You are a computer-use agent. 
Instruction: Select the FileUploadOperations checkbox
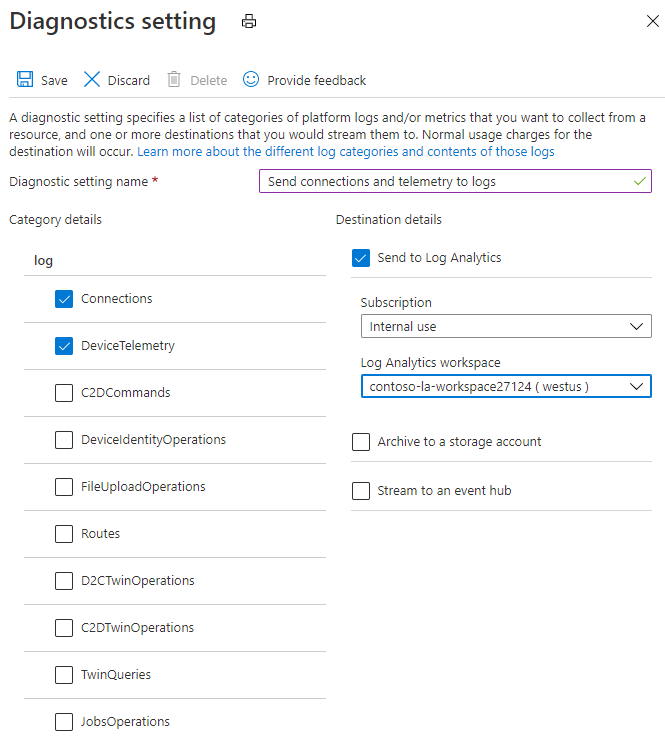tap(64, 487)
